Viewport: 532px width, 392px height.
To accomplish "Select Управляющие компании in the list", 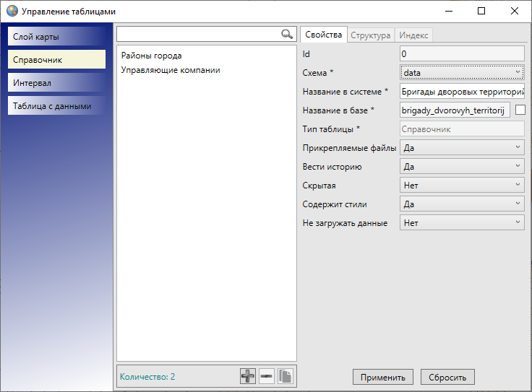I will (x=171, y=70).
